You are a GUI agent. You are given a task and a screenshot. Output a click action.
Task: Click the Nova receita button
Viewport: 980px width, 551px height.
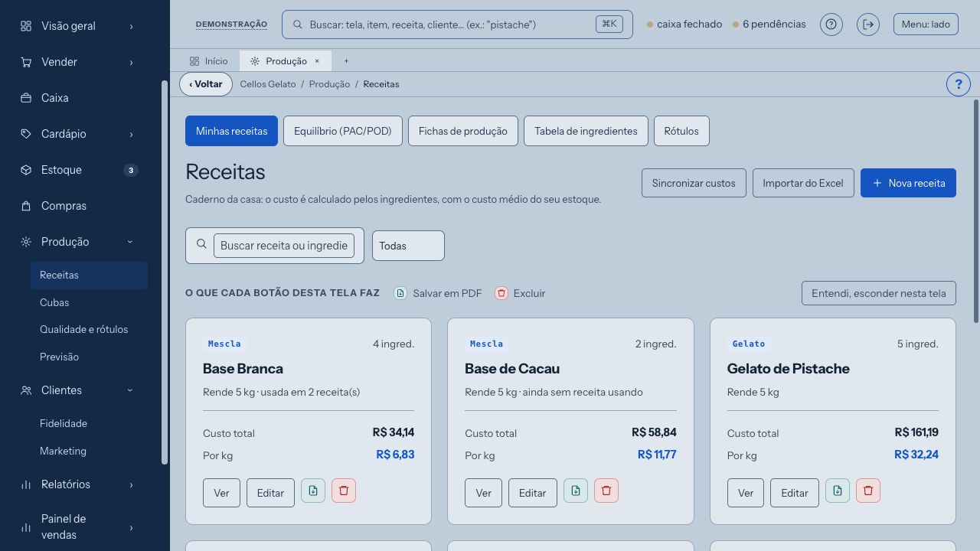click(908, 183)
